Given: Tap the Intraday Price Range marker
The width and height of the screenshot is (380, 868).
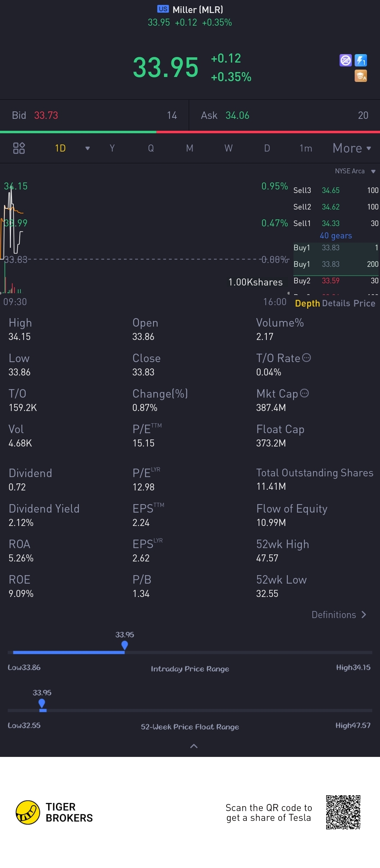Looking at the screenshot, I should pyautogui.click(x=125, y=645).
